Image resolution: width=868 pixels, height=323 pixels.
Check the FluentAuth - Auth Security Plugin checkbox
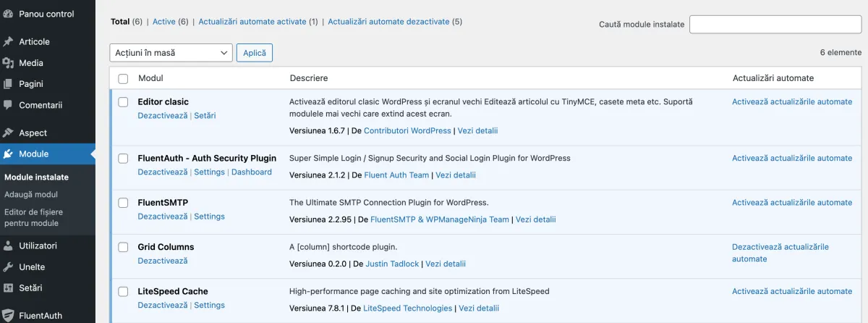pyautogui.click(x=123, y=159)
